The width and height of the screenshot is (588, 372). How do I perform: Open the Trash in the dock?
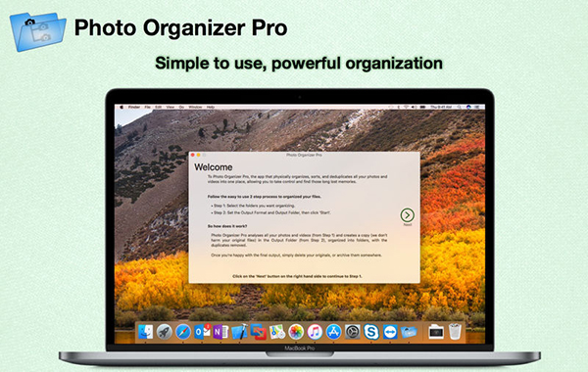(455, 332)
